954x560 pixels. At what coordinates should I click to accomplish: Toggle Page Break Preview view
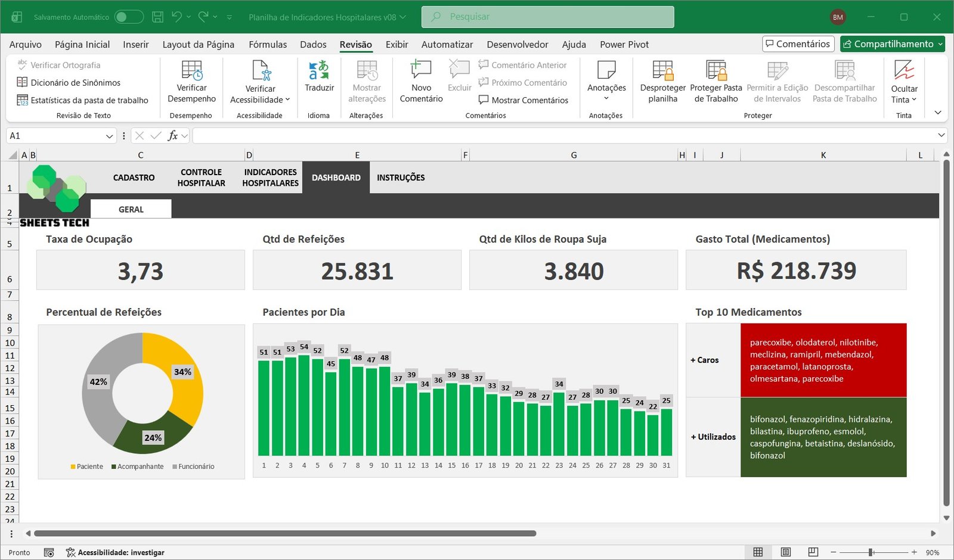[x=813, y=552]
